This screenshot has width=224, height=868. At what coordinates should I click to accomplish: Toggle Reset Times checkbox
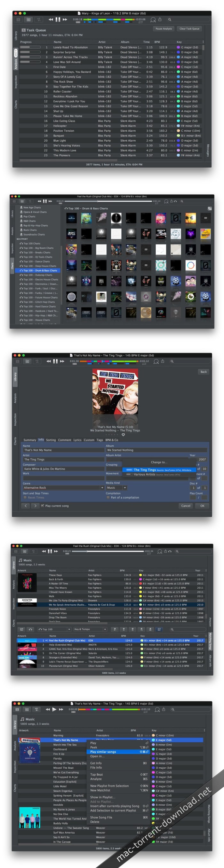coord(25,497)
